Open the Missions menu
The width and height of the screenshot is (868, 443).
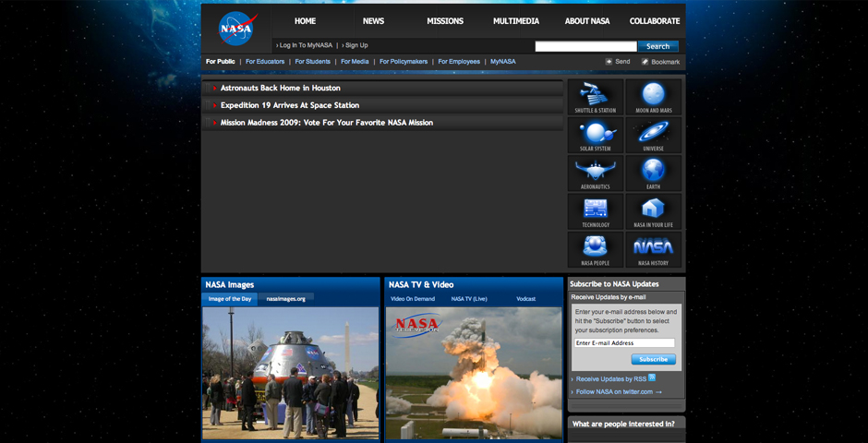click(x=445, y=21)
